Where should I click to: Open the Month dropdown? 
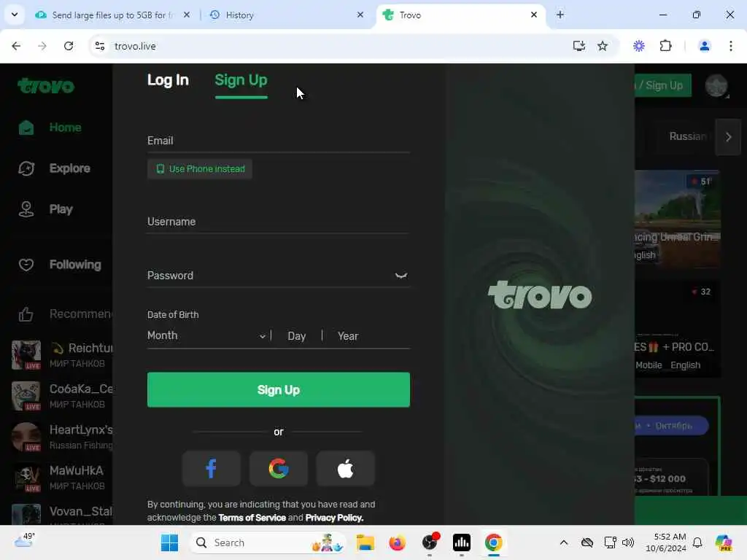(x=206, y=335)
